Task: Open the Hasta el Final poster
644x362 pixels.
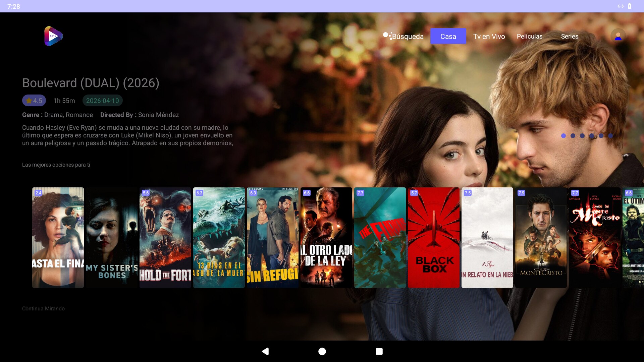Action: pyautogui.click(x=58, y=237)
